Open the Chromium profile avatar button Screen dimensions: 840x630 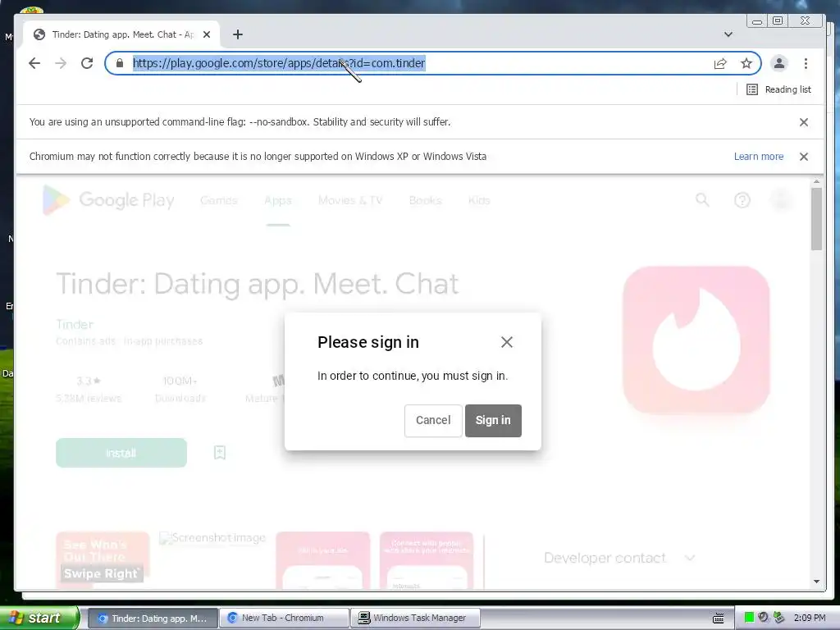(779, 64)
